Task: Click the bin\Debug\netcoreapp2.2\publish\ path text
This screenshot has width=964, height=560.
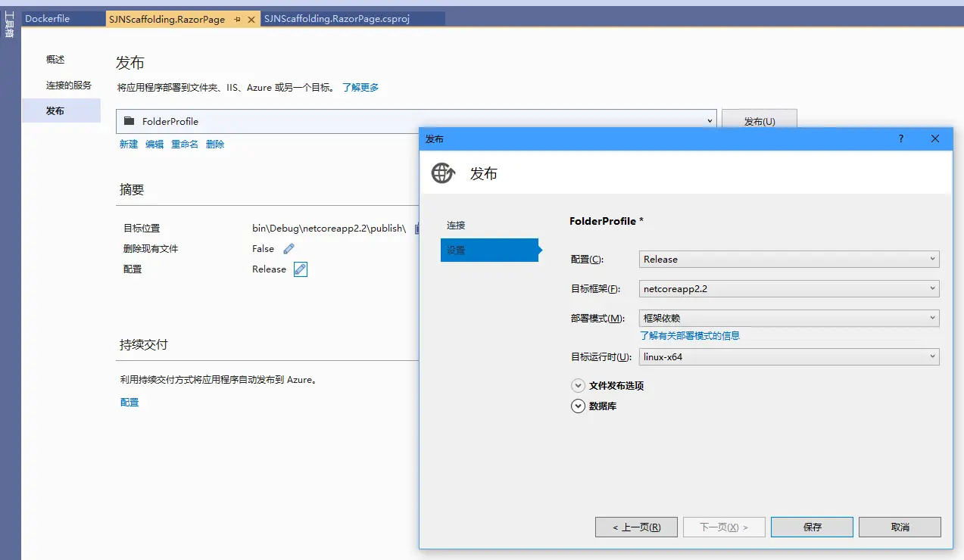Action: click(329, 229)
